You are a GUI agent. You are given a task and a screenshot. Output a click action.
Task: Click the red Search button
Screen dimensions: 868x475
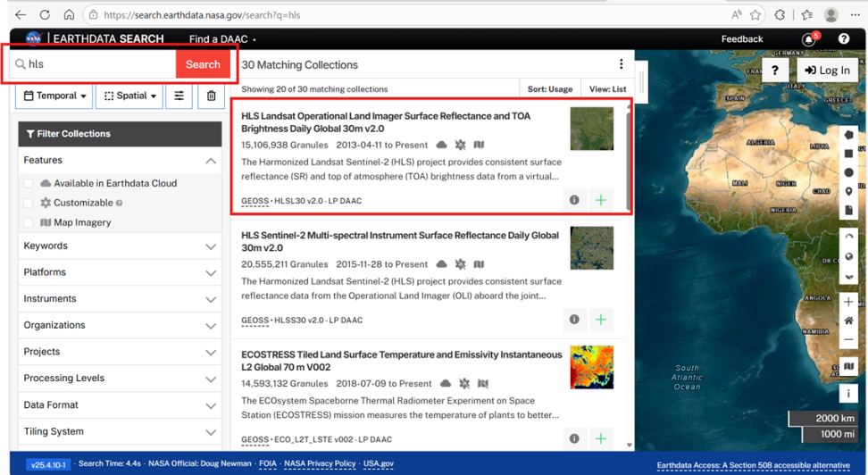point(204,64)
